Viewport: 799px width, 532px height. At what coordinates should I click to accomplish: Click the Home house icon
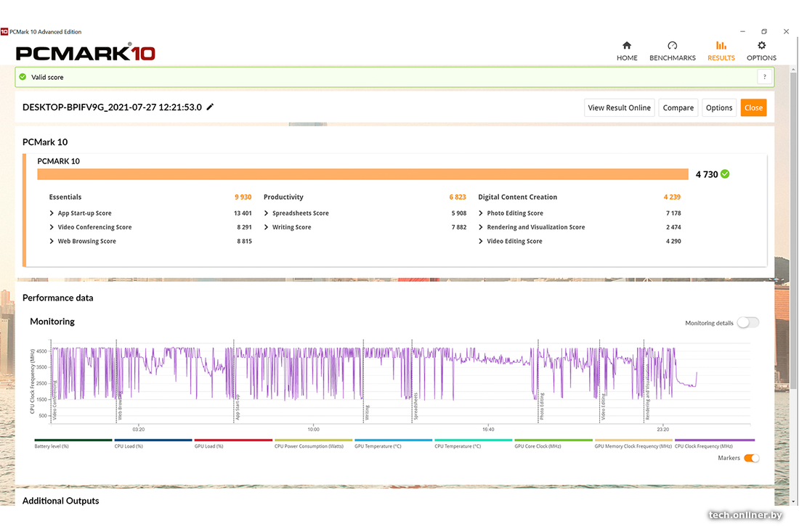(627, 45)
